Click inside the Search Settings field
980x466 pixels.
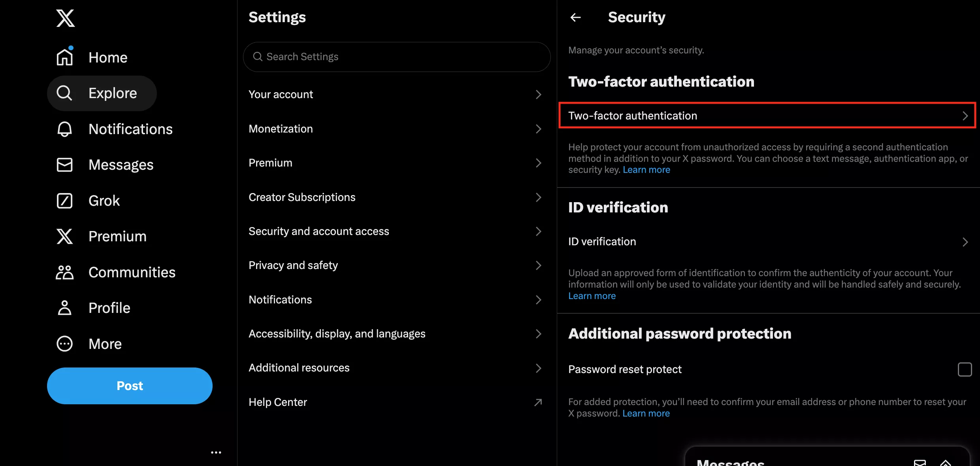(397, 57)
